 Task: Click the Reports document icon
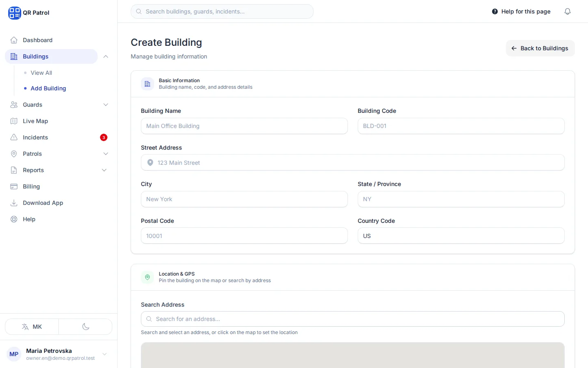point(14,170)
